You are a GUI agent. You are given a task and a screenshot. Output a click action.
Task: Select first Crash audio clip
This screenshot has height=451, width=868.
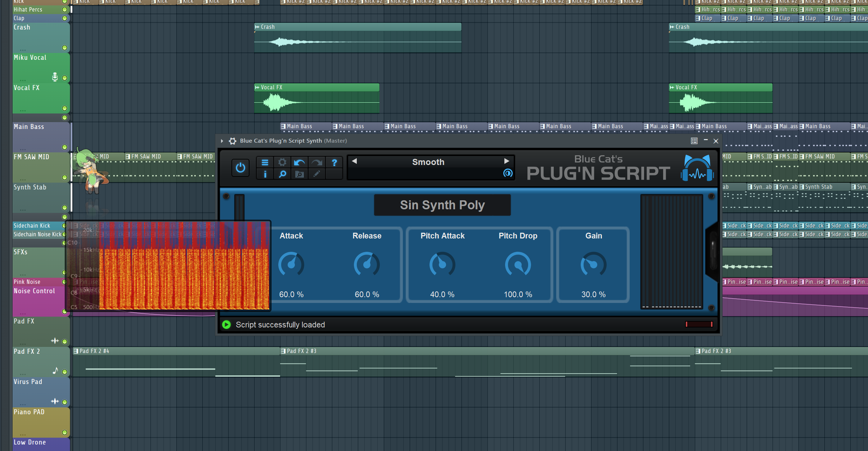click(358, 38)
